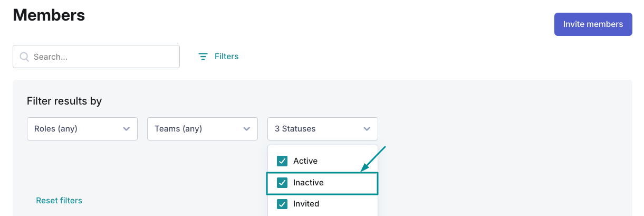The image size is (644, 216).
Task: Click the Members page heading
Action: tap(49, 15)
